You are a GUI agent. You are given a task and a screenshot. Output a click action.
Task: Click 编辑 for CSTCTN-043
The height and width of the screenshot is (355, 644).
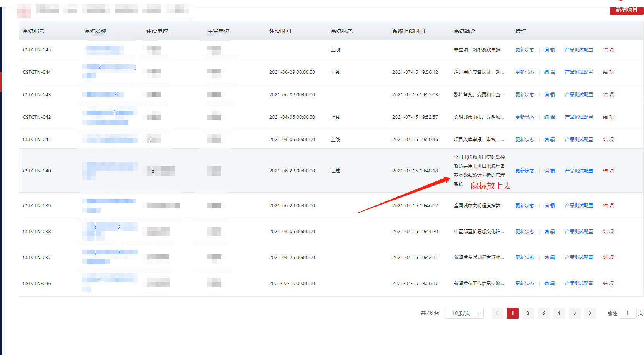pos(549,95)
